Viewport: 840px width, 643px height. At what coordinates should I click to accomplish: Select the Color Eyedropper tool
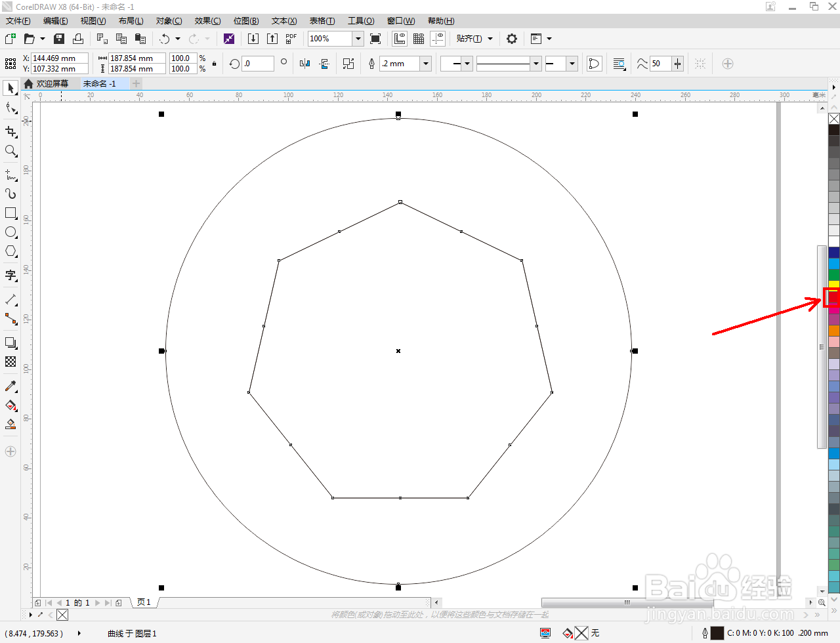(x=10, y=386)
